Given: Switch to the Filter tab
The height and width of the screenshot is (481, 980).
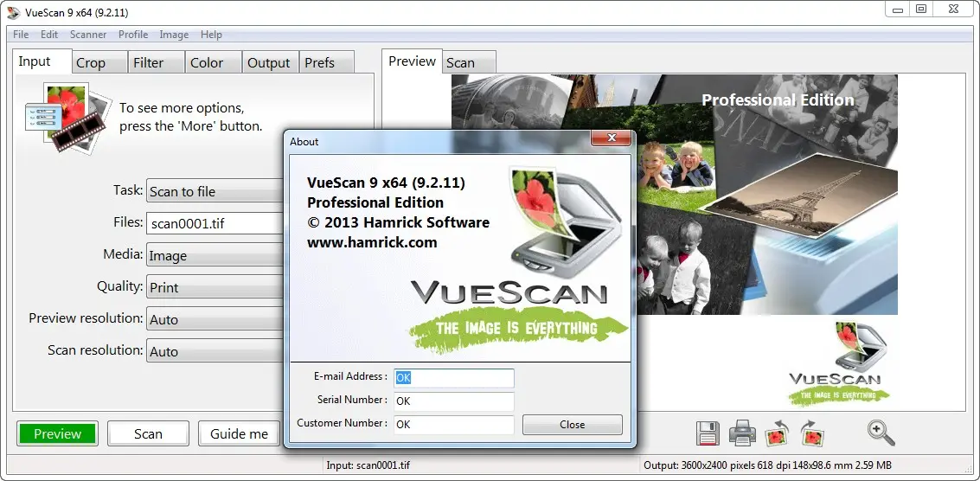Looking at the screenshot, I should (157, 62).
